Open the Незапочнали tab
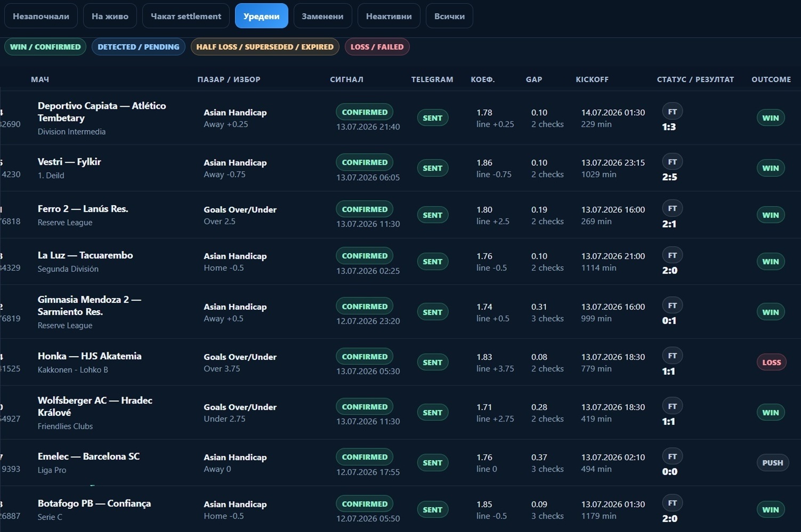This screenshot has height=532, width=801. (41, 16)
